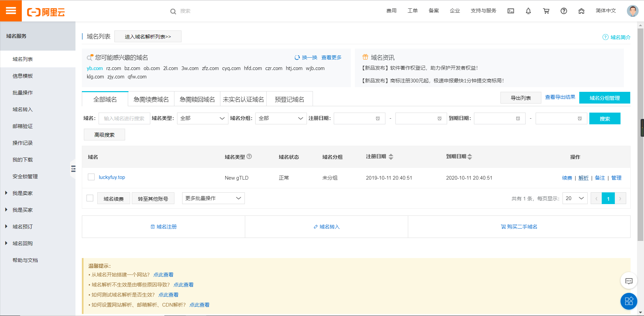Screen dimensions: 644x316
Task: Open 信息模板 in sidebar
Action: click(x=23, y=76)
